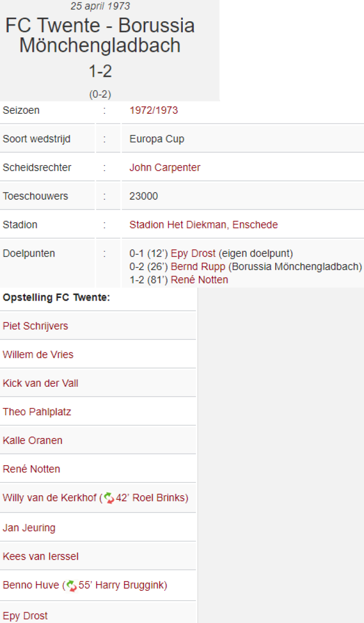This screenshot has width=364, height=623.
Task: Open Willy van de Kerkhof profile
Action: tap(49, 498)
